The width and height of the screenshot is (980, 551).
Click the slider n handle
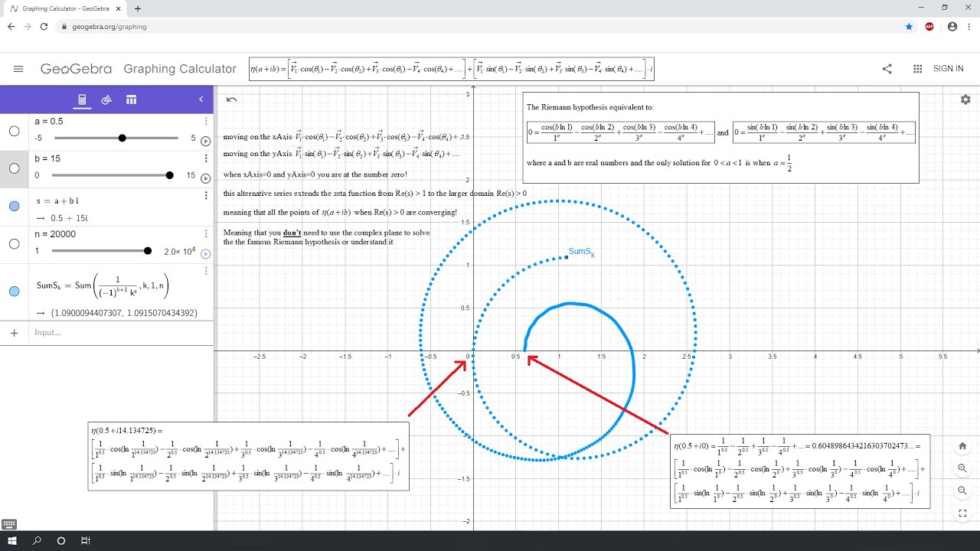pos(148,251)
